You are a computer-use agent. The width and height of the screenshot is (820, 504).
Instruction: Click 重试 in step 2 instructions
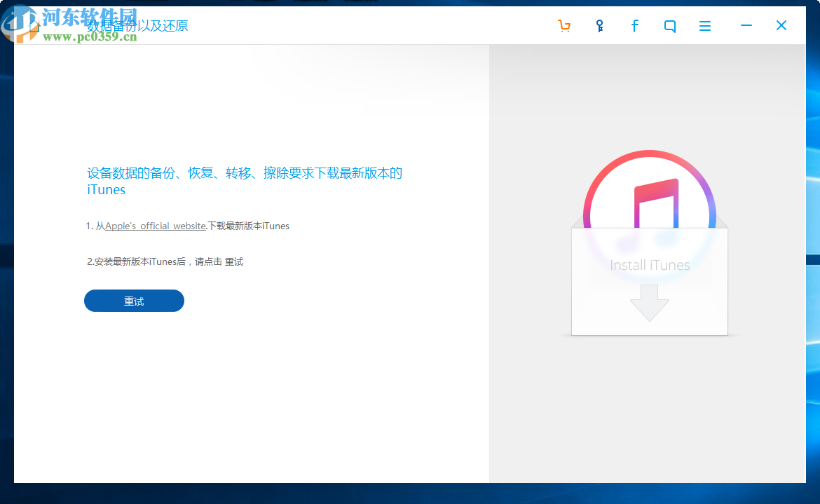[237, 261]
